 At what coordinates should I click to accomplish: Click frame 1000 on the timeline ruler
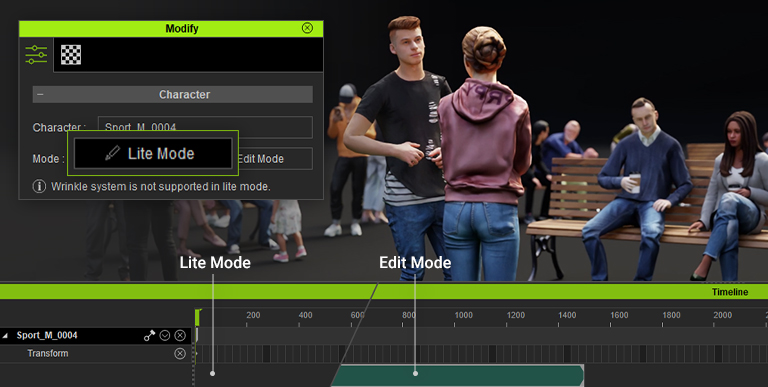[x=463, y=315]
